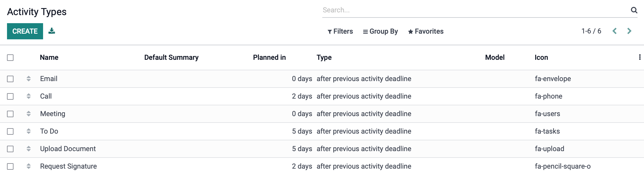This screenshot has height=174, width=644.
Task: Click drag handle for Request Signature row
Action: pyautogui.click(x=29, y=166)
